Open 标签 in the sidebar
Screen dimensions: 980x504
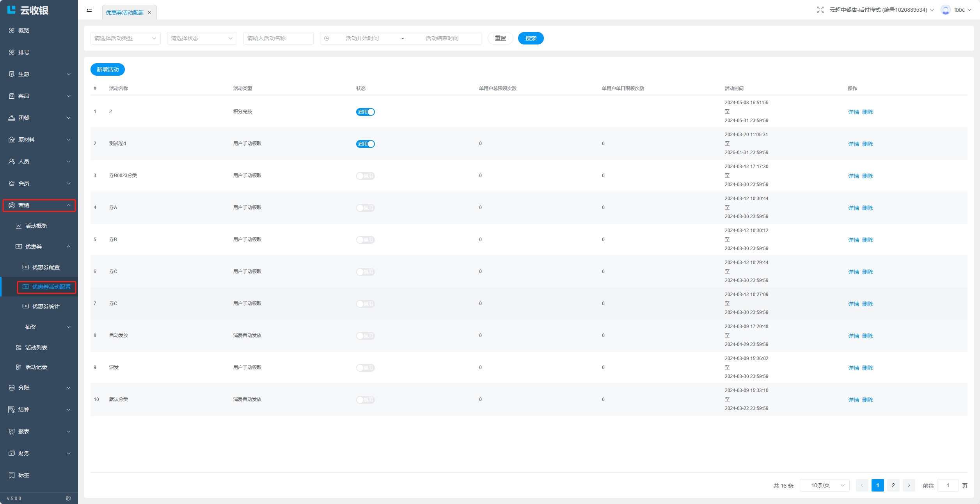[x=24, y=475]
